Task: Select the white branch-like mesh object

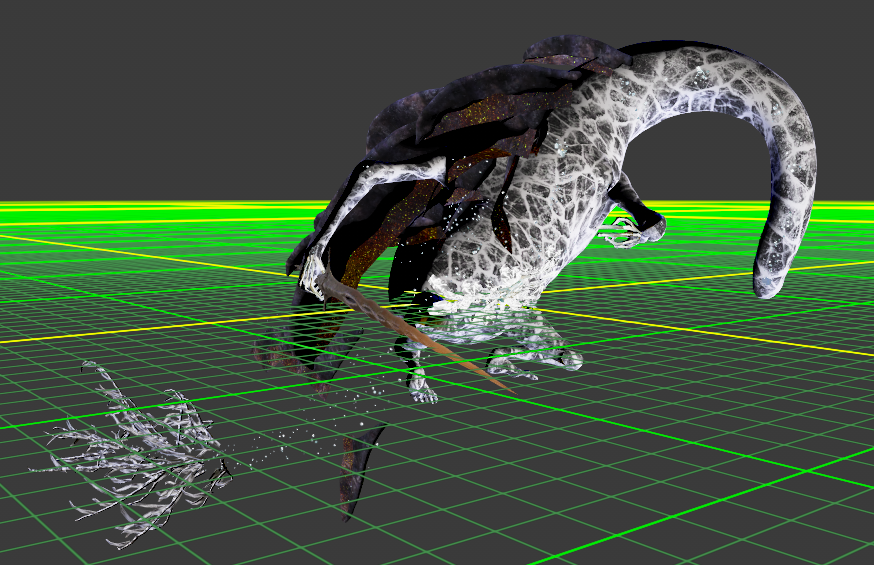Action: point(133,454)
